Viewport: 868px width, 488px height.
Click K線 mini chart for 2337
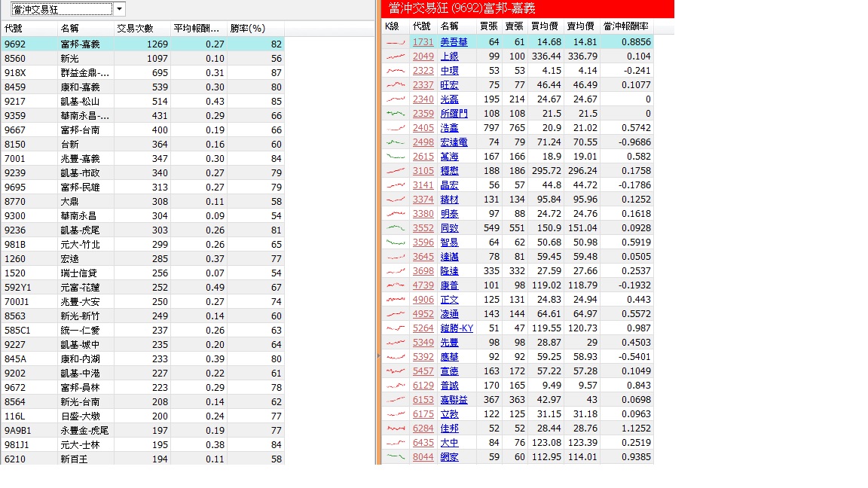click(x=396, y=85)
